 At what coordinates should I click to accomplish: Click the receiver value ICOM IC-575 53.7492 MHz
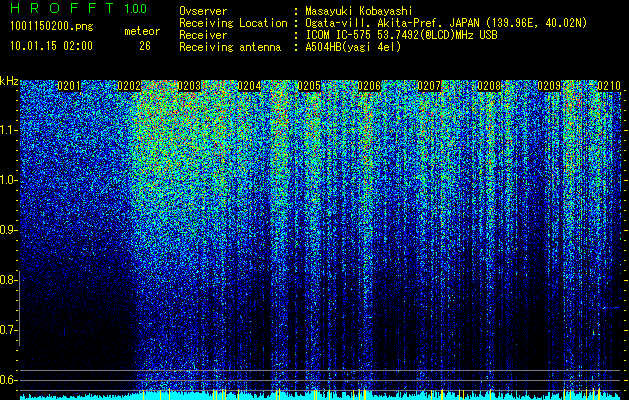pos(401,35)
